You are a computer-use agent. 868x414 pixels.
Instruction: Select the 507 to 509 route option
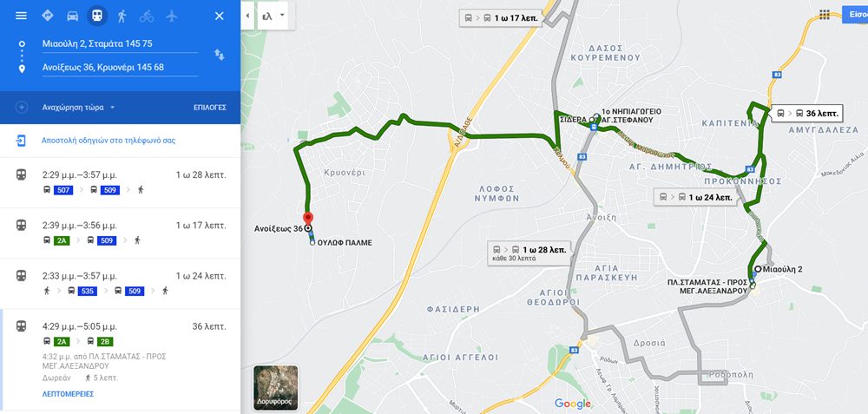click(120, 182)
